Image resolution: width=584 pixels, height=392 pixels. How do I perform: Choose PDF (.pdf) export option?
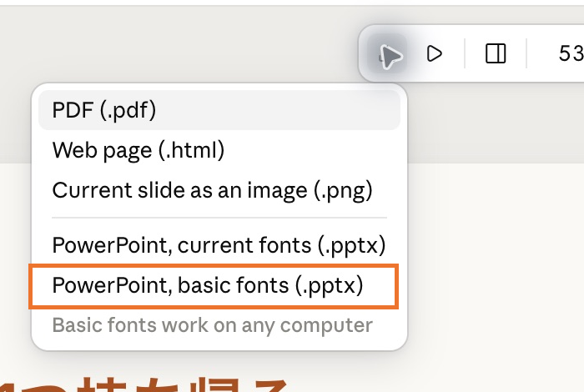pyautogui.click(x=219, y=110)
